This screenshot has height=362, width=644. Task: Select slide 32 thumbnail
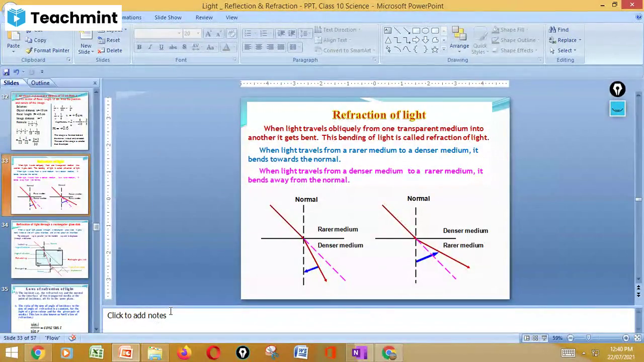(x=50, y=121)
